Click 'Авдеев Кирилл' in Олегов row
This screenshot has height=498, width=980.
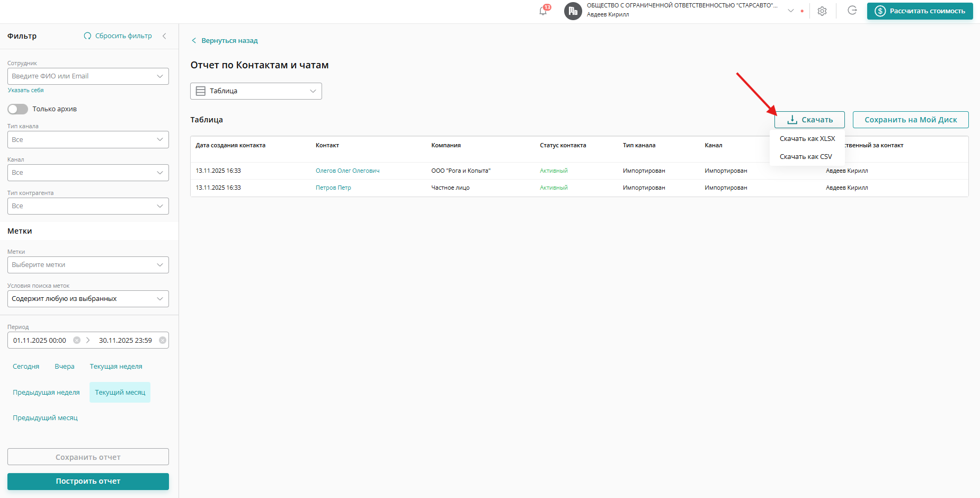pyautogui.click(x=847, y=171)
